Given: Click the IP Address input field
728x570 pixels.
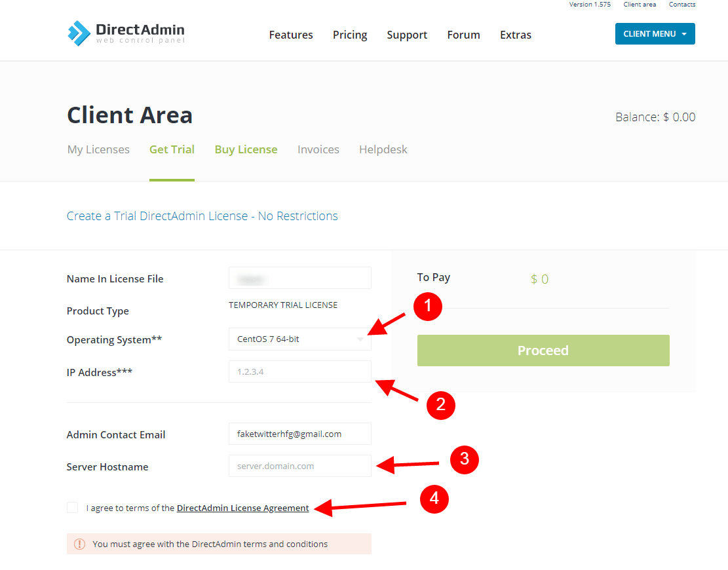Looking at the screenshot, I should tap(300, 371).
